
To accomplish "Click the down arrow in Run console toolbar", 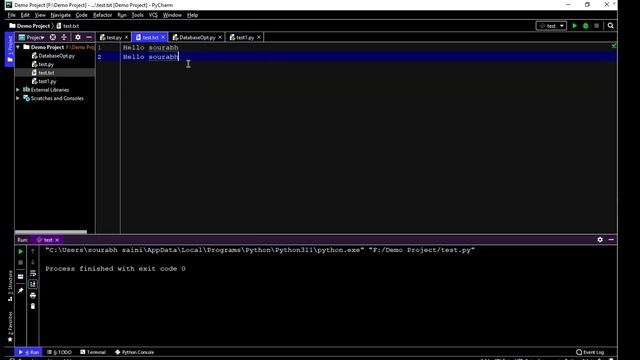I will [x=33, y=262].
